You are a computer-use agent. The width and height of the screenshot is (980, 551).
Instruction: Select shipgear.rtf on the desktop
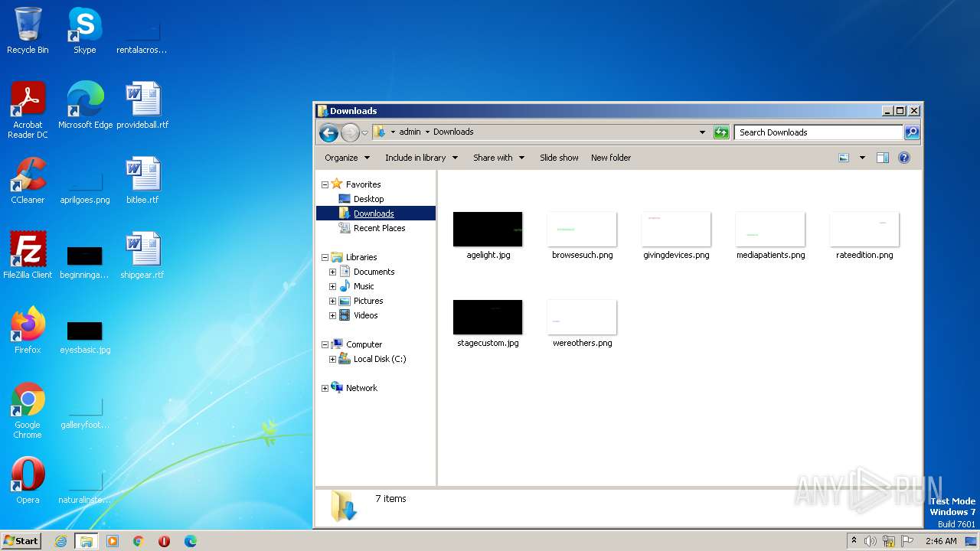click(142, 256)
